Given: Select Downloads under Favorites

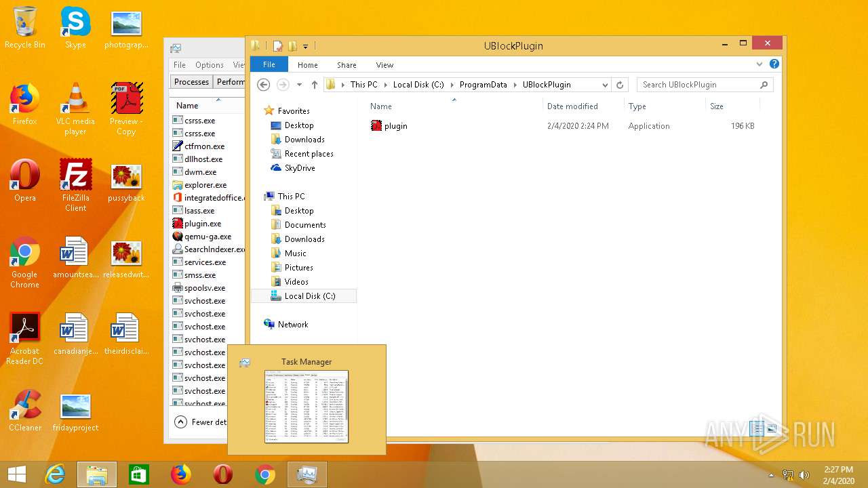Looking at the screenshot, I should [x=304, y=140].
